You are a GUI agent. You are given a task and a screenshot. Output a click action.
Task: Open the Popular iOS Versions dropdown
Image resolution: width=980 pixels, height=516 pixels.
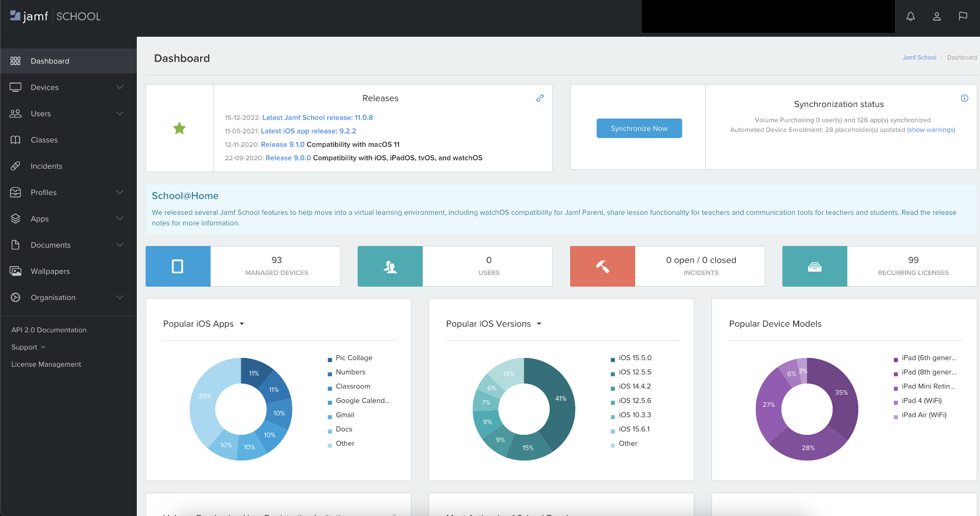[539, 324]
